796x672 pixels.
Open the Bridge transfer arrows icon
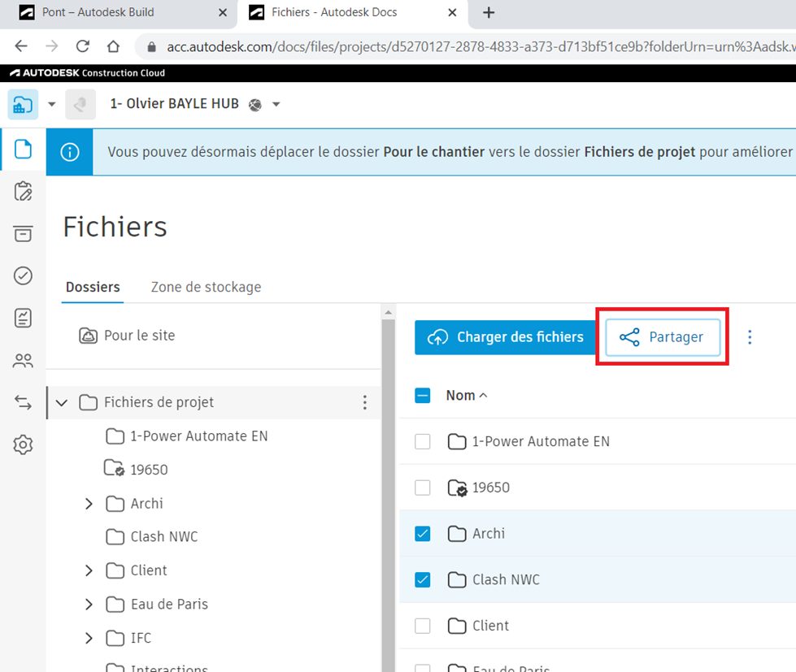click(23, 403)
